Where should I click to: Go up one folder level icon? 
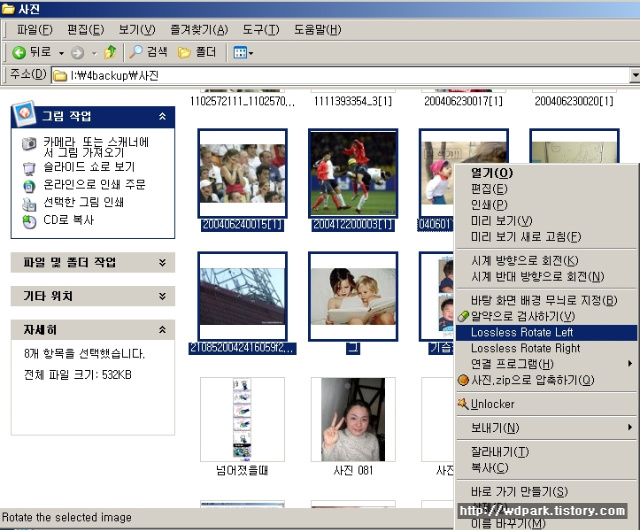point(110,52)
